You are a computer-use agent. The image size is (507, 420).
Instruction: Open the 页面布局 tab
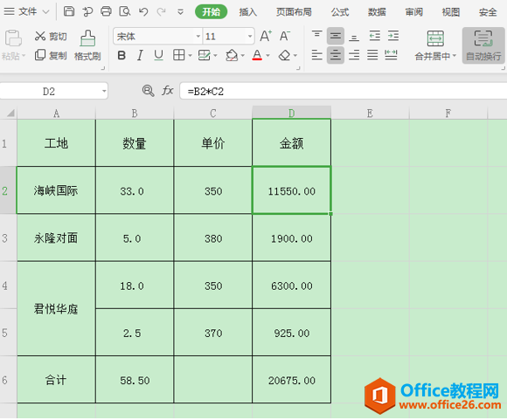point(294,12)
